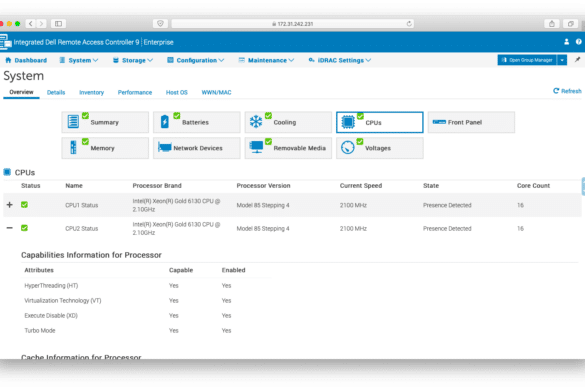This screenshot has height=390, width=585.
Task: Click the Execute Disable (XD) attribute
Action: [x=51, y=315]
